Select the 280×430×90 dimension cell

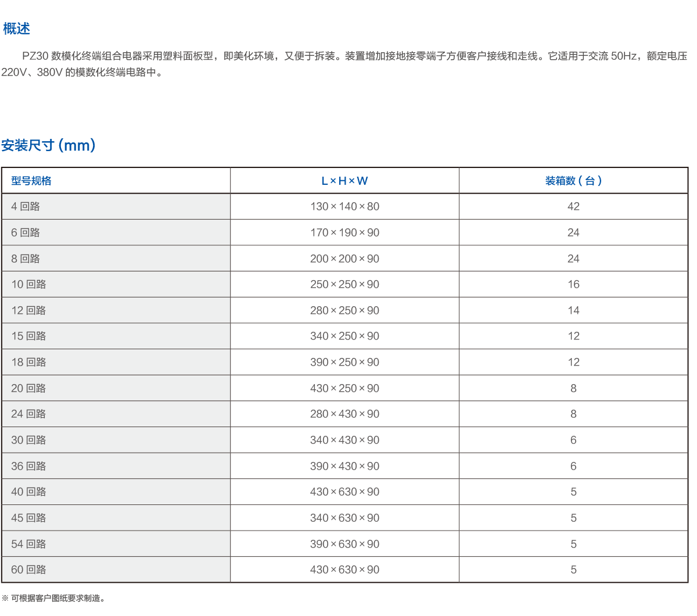pos(344,414)
